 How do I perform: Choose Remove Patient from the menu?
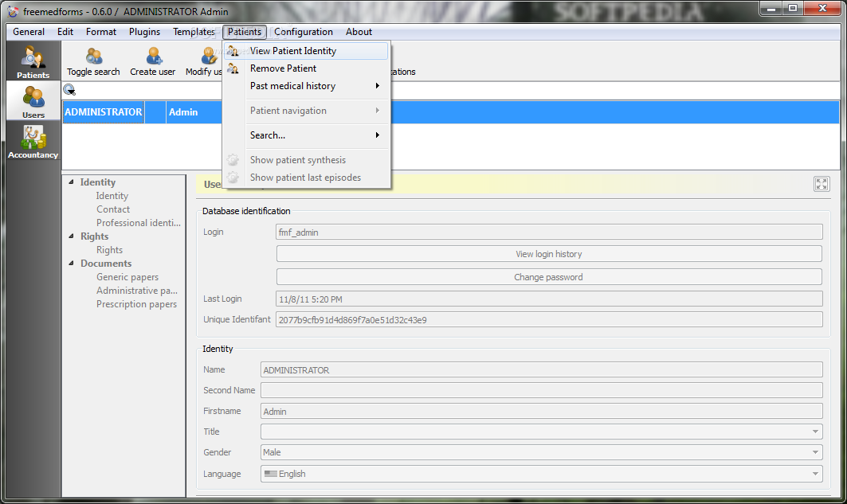pos(306,68)
